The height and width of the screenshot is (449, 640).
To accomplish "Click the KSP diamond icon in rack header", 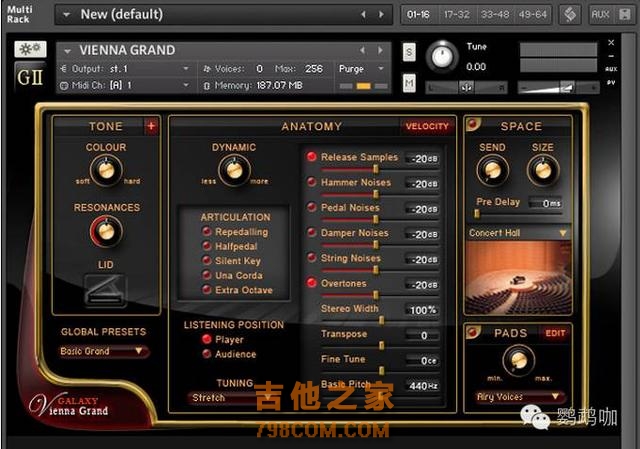I will click(x=570, y=15).
